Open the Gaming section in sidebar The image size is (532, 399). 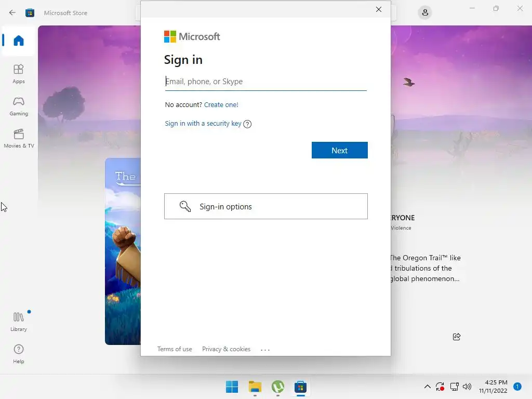18,106
